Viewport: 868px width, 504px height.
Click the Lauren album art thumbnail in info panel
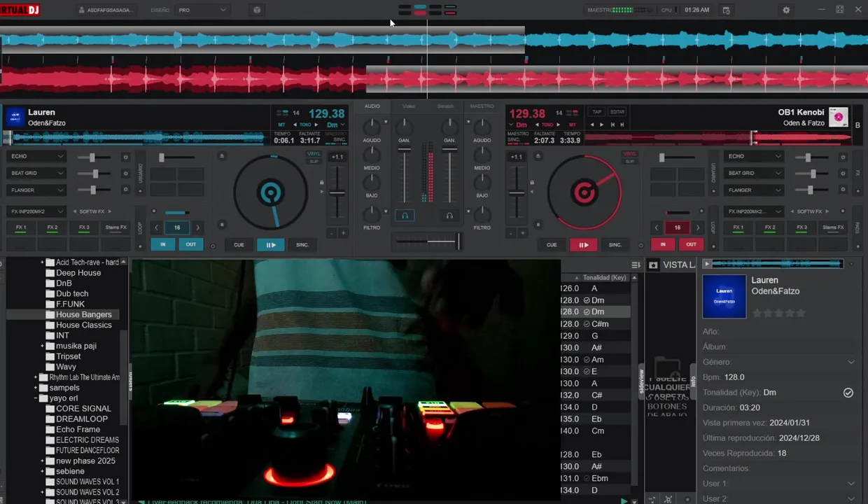coord(724,296)
